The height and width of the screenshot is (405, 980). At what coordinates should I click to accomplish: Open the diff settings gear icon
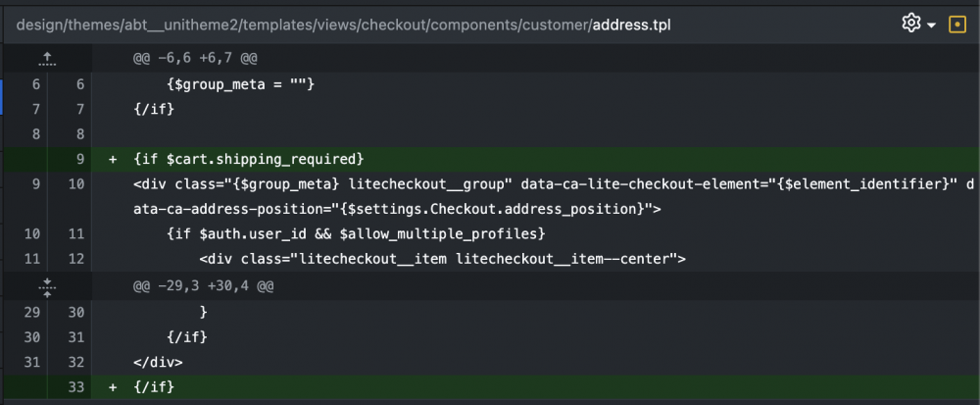(x=911, y=24)
